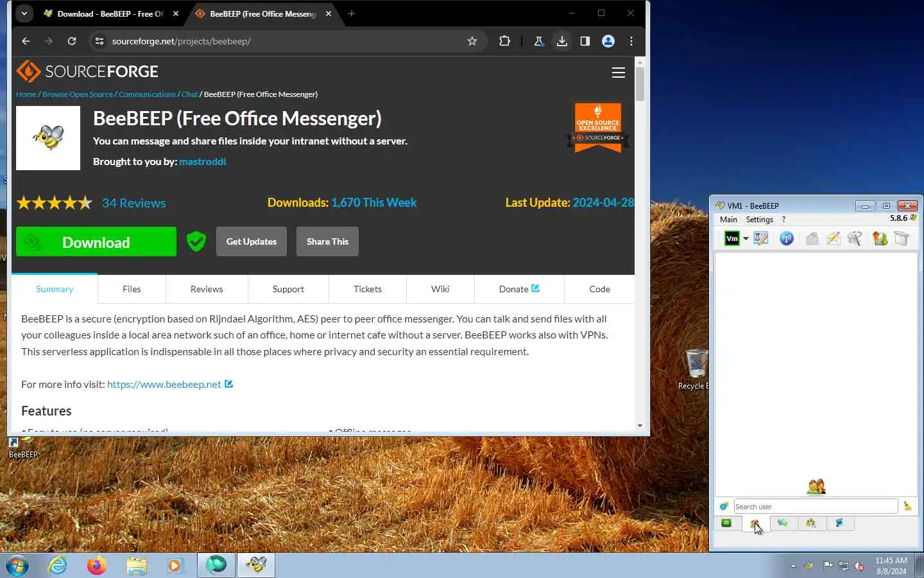Click the users icon in BeeBEEP empty list
This screenshot has width=924, height=578.
816,487
